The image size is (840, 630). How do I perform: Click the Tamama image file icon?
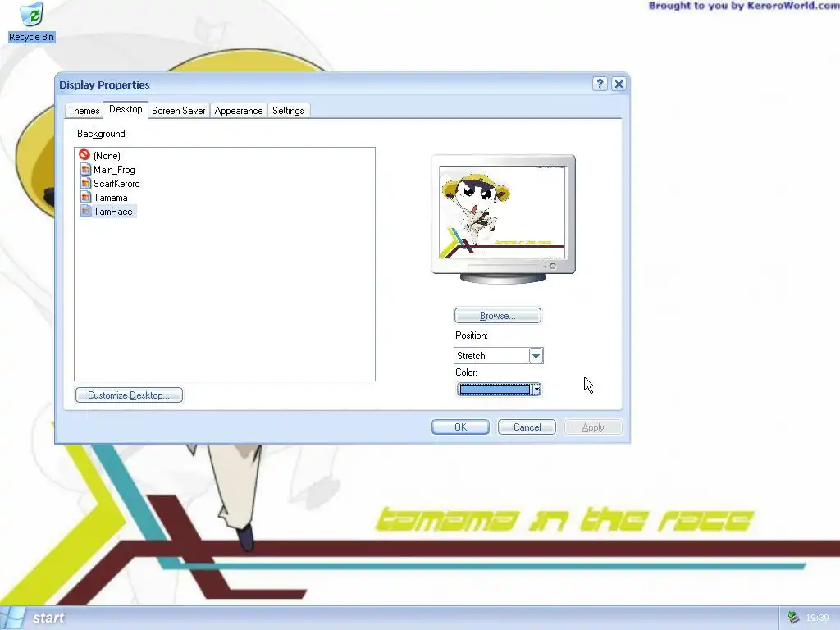pyautogui.click(x=85, y=197)
